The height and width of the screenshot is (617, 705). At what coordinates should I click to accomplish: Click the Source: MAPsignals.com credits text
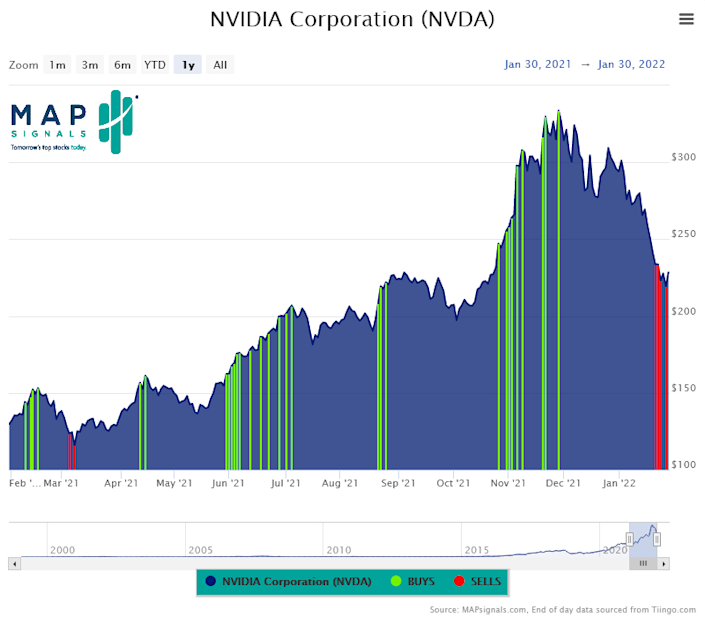[x=562, y=610]
